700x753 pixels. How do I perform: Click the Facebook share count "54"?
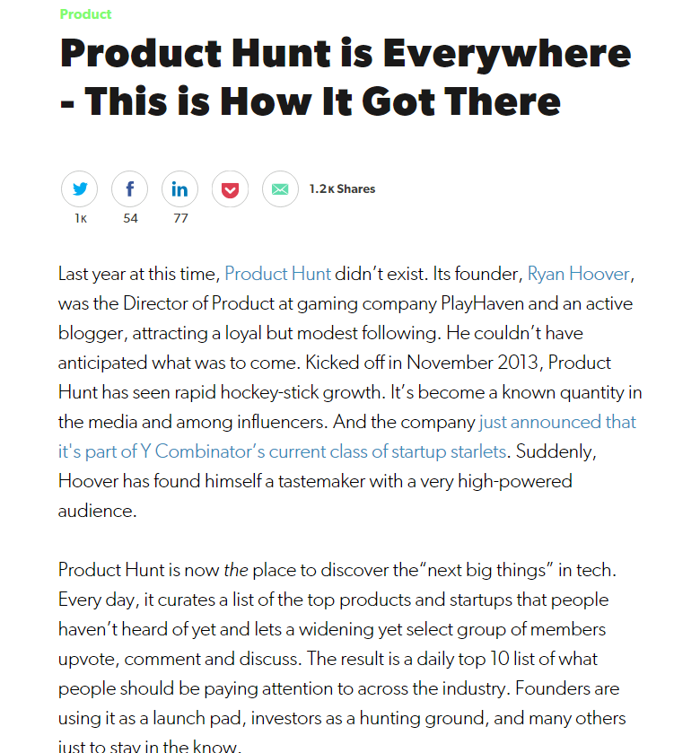pyautogui.click(x=129, y=218)
